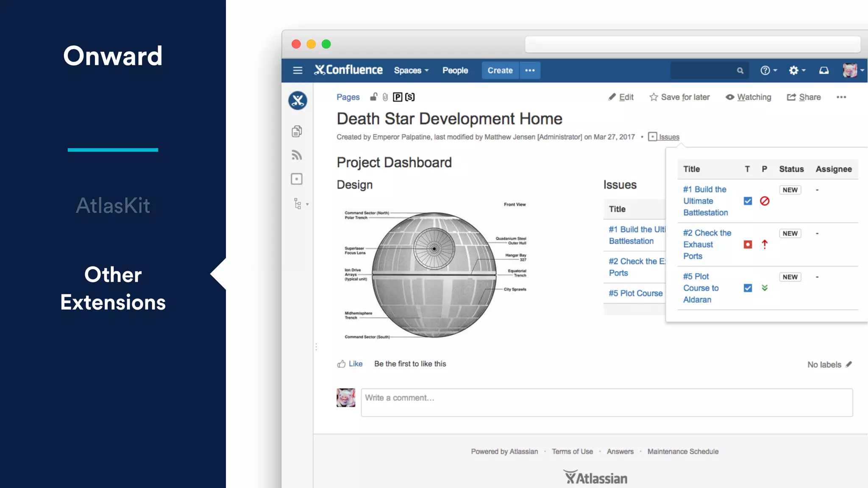Image resolution: width=868 pixels, height=488 pixels.
Task: Click the attachments paperclip icon
Action: [385, 97]
